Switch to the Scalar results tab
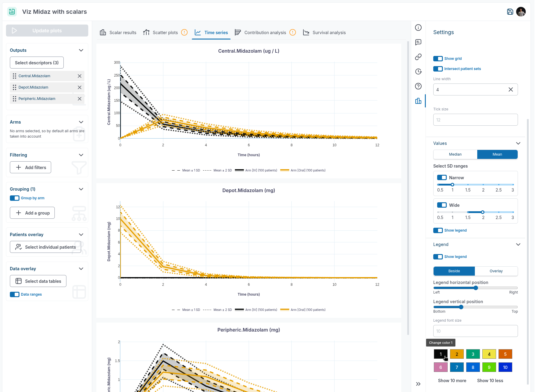This screenshot has height=392, width=535. 118,33
